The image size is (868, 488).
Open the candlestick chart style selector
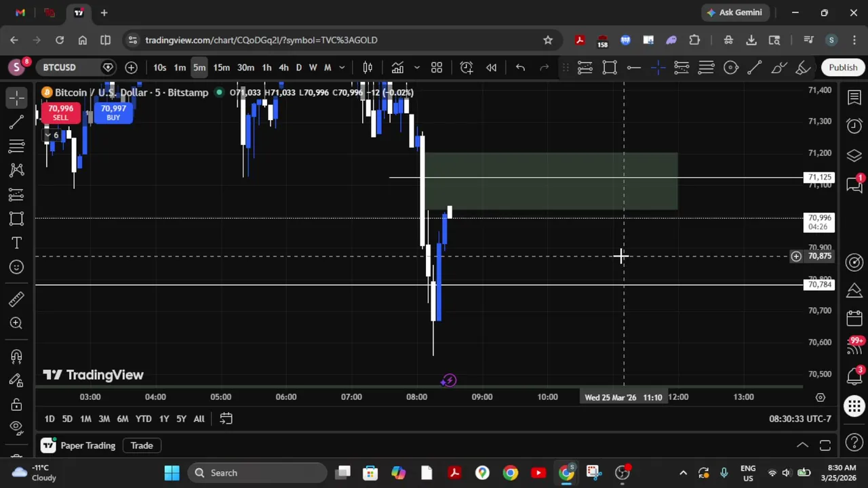click(368, 67)
